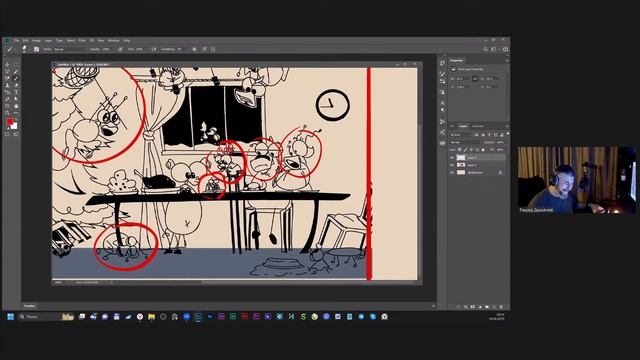Select the Zoom tool
Screen dimensions: 640x360
click(7, 113)
